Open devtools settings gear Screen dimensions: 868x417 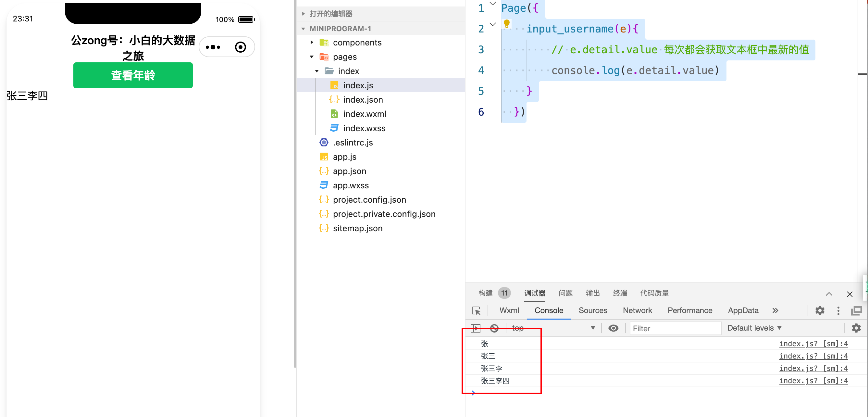pos(820,310)
